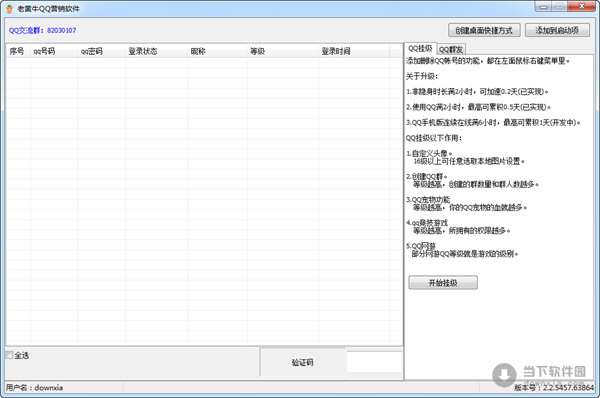Click the 添加到启动项 button
The width and height of the screenshot is (600, 398).
point(557,30)
